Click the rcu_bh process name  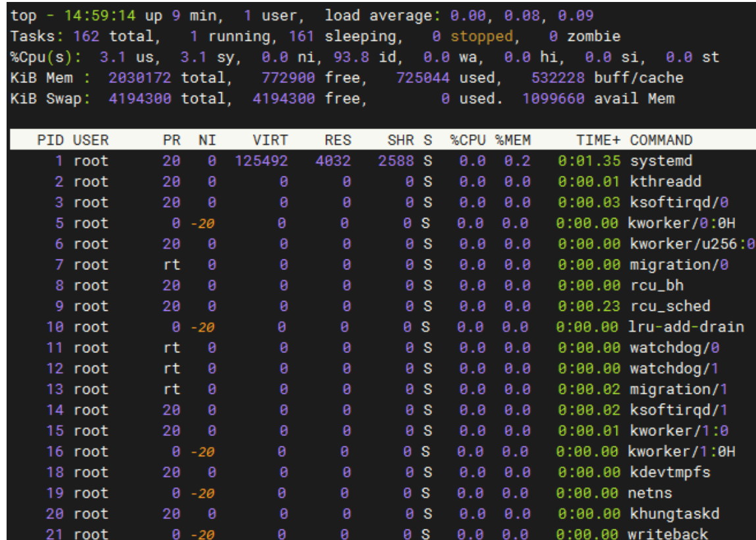point(657,285)
